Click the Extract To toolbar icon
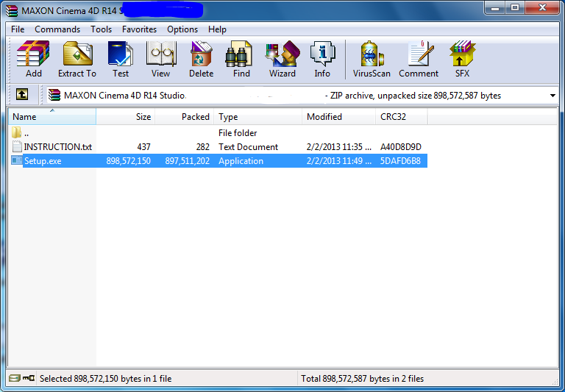The height and width of the screenshot is (392, 565). tap(78, 54)
